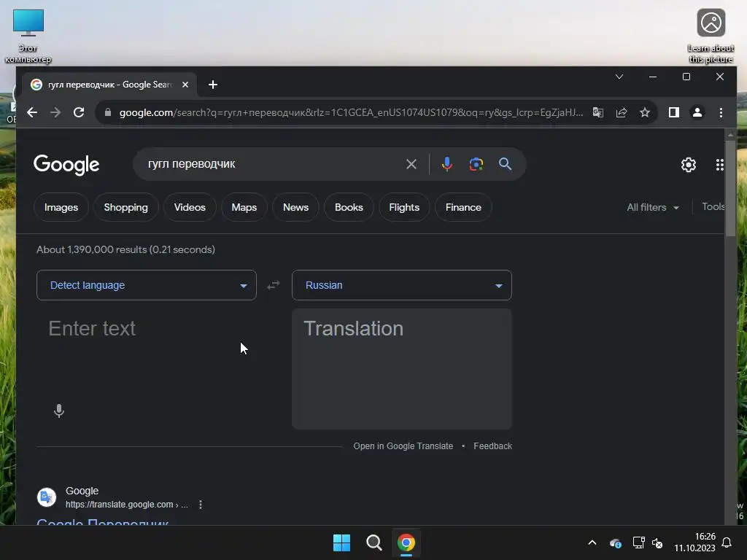Select the News filter

click(296, 207)
